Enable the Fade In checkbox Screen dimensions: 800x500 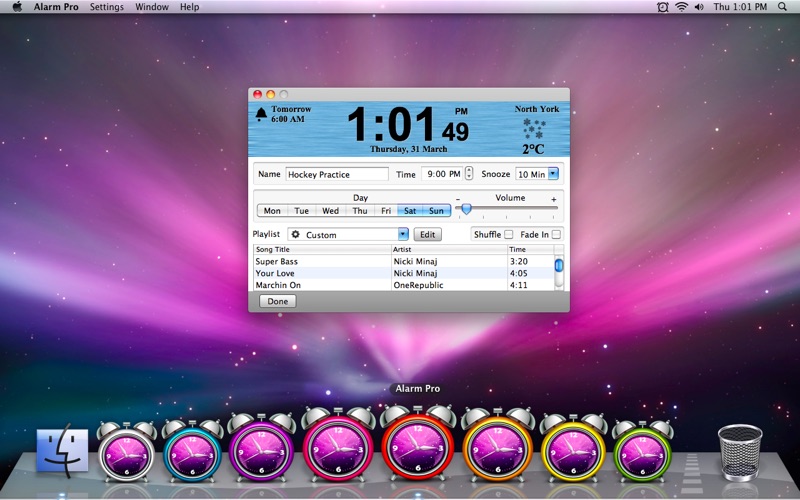tap(556, 234)
